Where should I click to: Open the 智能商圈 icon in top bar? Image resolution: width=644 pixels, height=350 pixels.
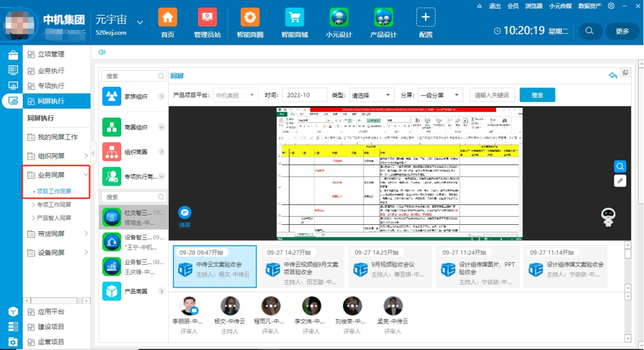(250, 17)
